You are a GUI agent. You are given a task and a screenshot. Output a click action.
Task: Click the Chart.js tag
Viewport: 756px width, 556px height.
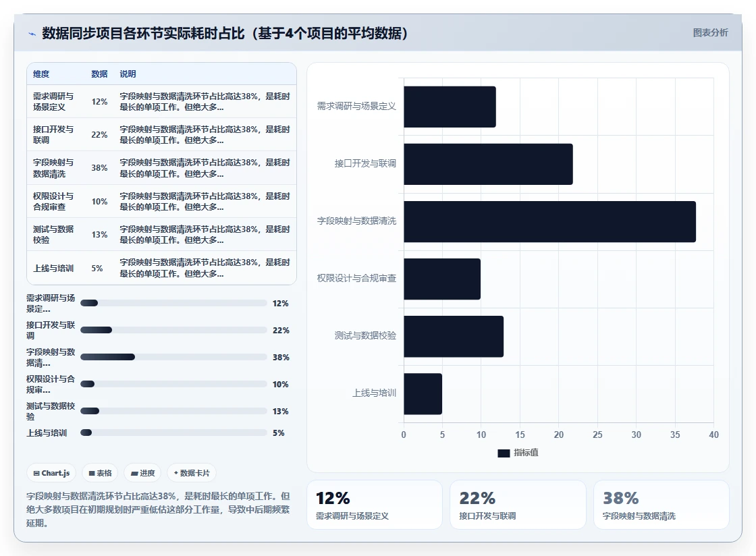point(51,473)
